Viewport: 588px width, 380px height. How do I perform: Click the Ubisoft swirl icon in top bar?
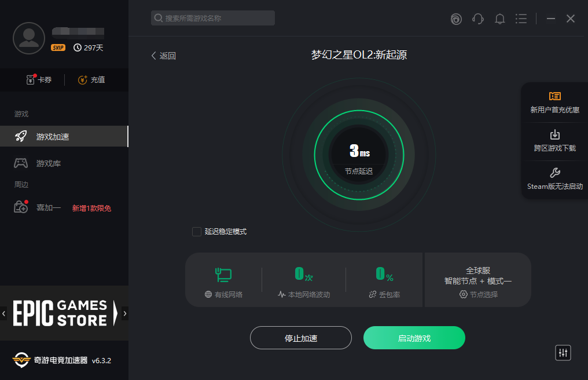tap(456, 19)
